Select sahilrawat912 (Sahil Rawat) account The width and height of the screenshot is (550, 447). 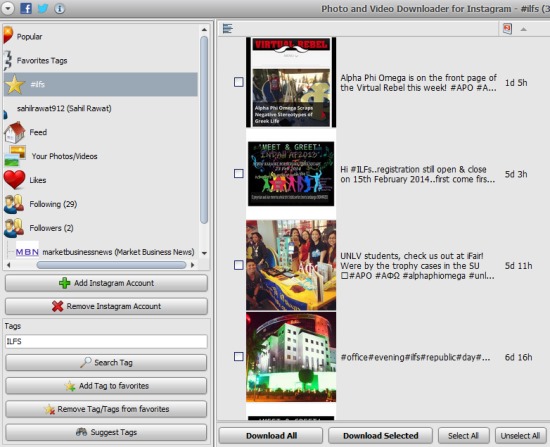click(x=64, y=108)
